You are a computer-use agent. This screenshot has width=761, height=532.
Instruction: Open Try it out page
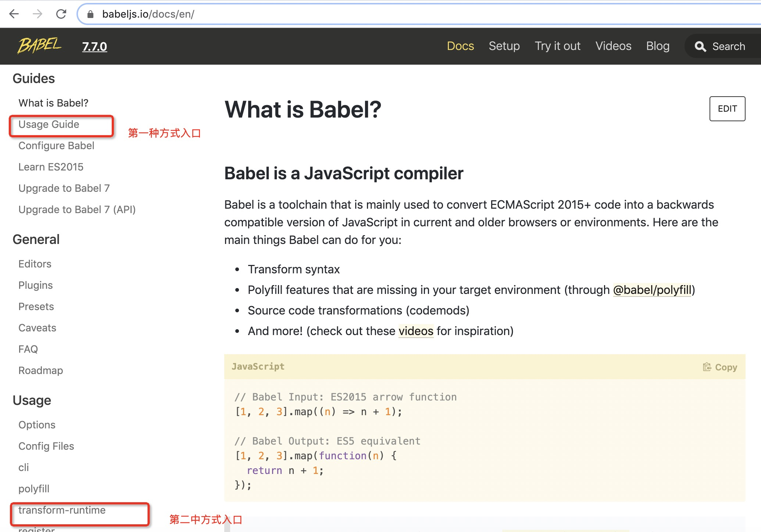coord(557,46)
